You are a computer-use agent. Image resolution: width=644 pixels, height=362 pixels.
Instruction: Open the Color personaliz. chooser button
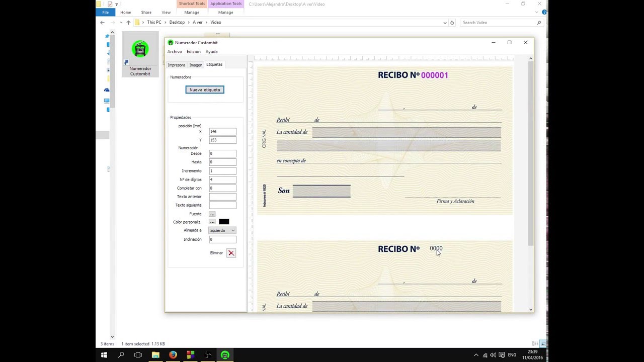pos(212,222)
